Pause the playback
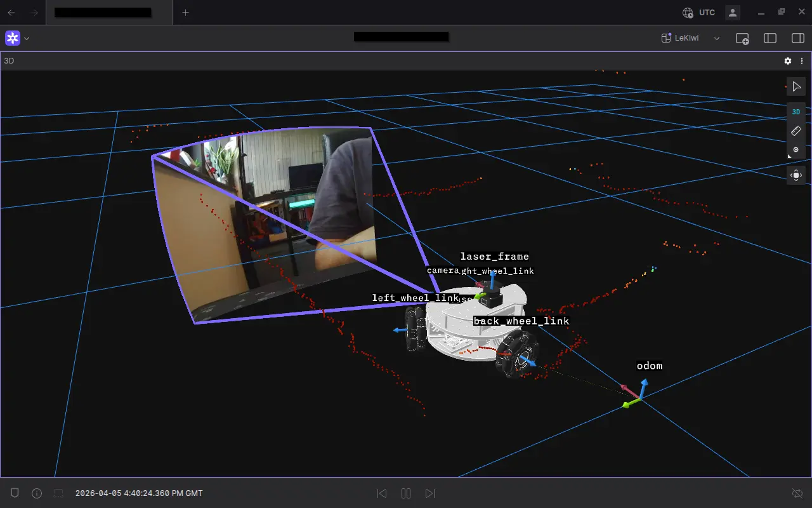 pos(406,493)
